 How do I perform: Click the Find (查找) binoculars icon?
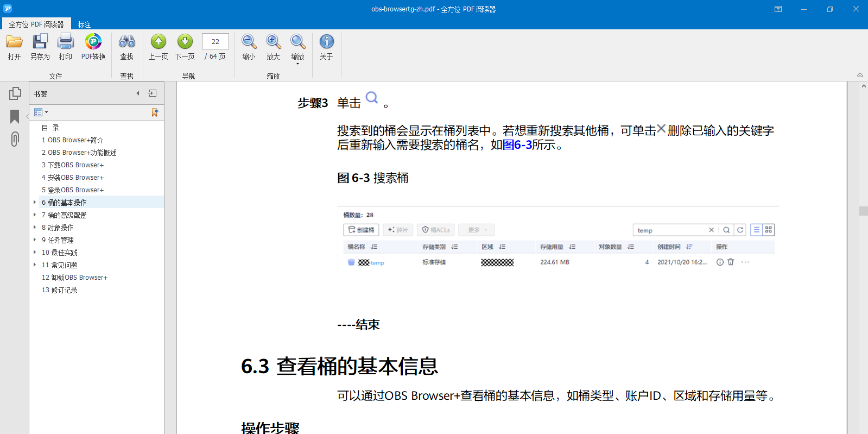click(x=127, y=42)
